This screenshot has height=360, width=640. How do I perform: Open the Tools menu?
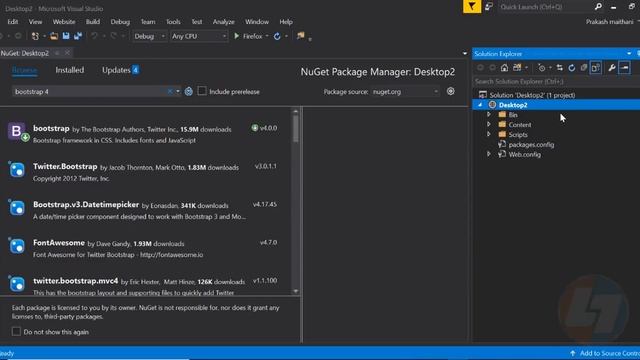click(x=173, y=22)
